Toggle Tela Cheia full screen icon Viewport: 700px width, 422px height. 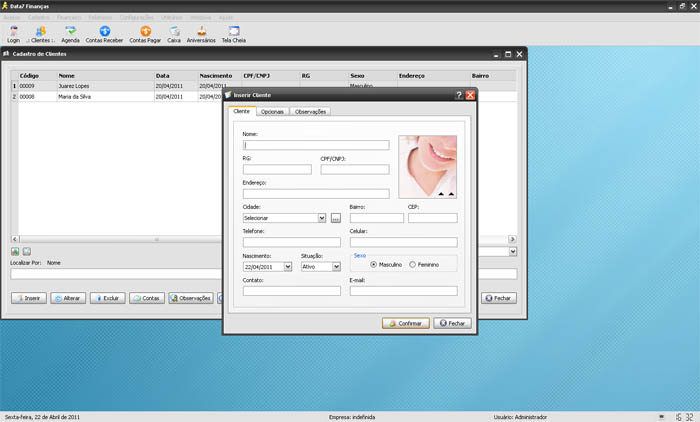[x=233, y=34]
